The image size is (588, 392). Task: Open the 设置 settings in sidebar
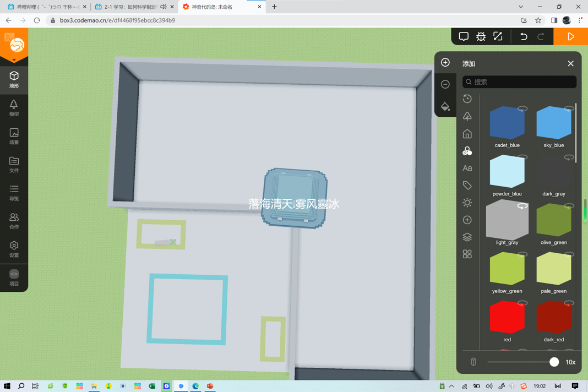(14, 249)
